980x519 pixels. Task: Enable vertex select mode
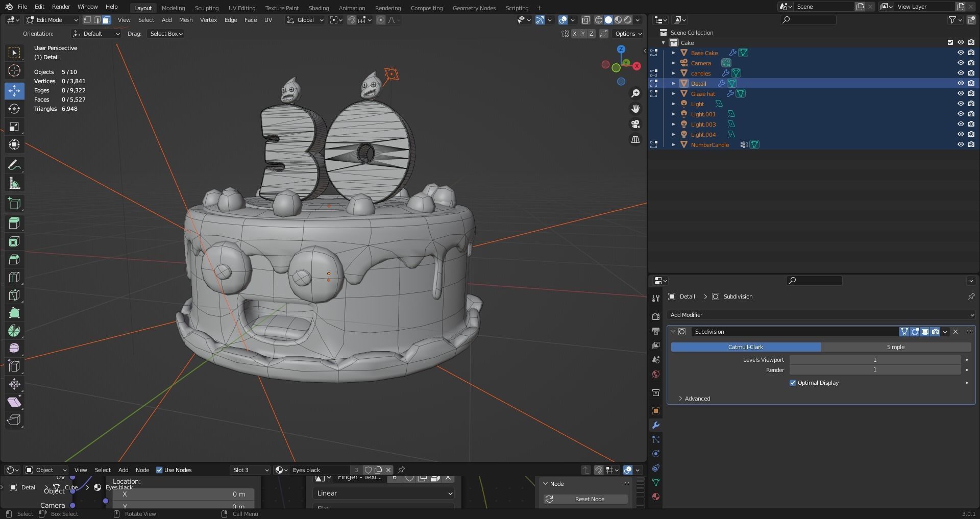(x=87, y=20)
